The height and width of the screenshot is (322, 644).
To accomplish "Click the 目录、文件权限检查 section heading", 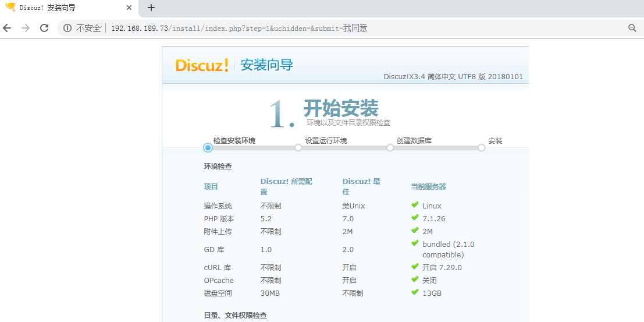I will [236, 316].
